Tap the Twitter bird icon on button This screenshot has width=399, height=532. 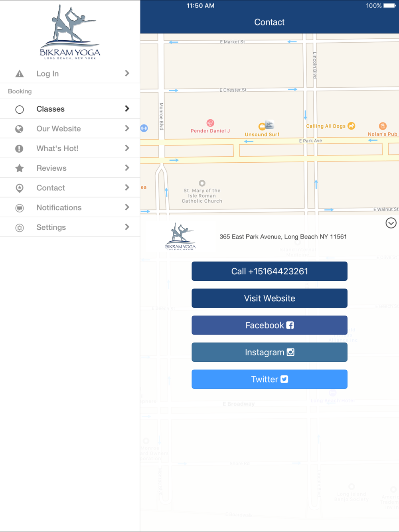click(284, 379)
